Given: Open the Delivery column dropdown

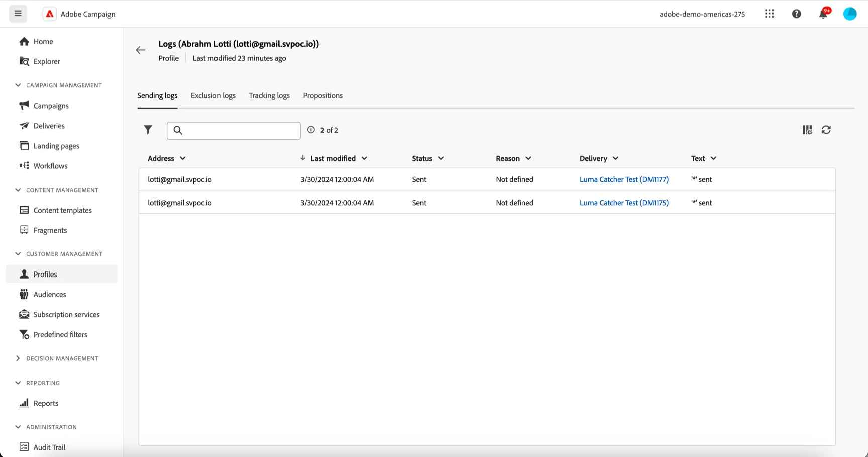Looking at the screenshot, I should [x=615, y=158].
